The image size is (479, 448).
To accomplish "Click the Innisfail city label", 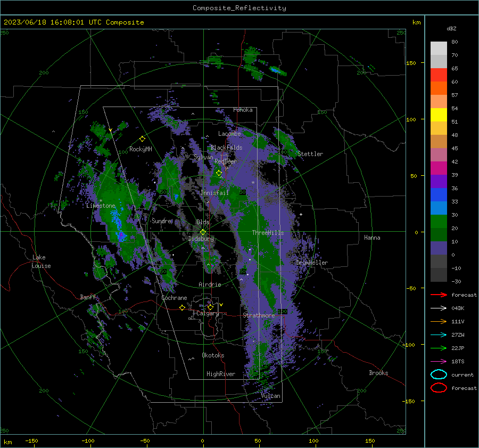I will coord(214,193).
